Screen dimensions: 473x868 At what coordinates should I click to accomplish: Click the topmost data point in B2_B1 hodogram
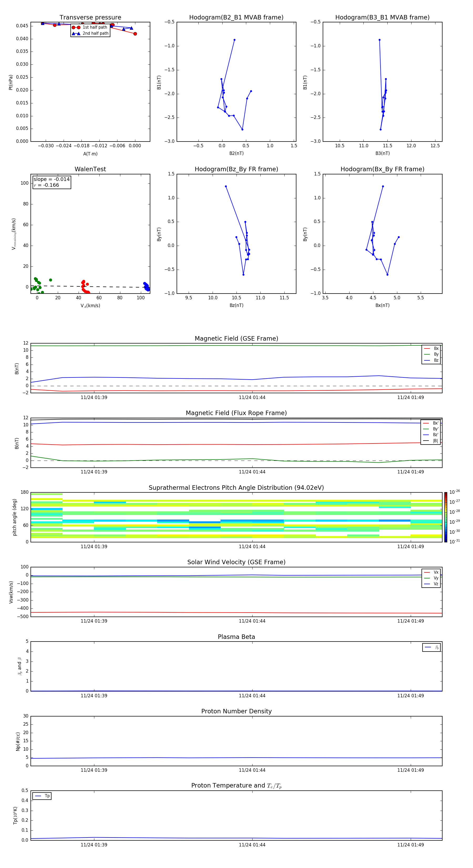pos(235,40)
